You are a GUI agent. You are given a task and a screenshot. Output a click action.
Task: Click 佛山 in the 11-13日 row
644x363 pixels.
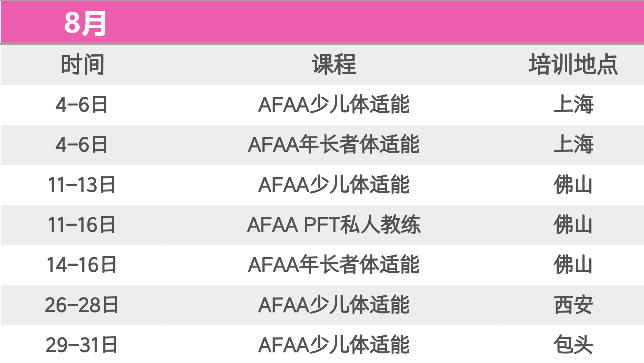[x=573, y=185]
